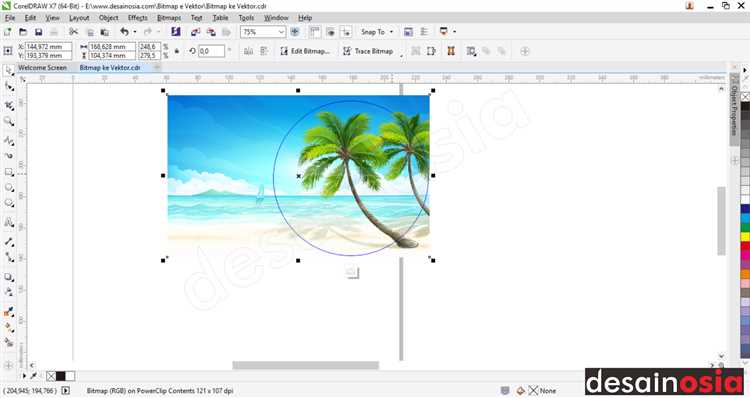Screen dimensions: 750x398
Task: Click the Open file folder icon
Action: click(x=23, y=32)
